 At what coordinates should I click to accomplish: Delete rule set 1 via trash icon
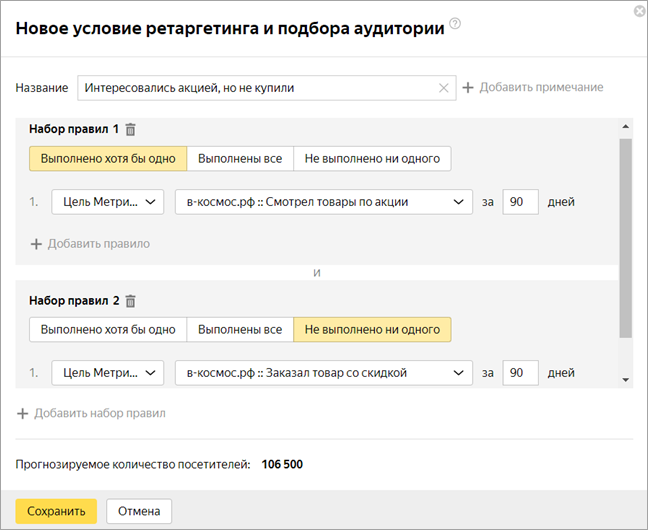(131, 129)
